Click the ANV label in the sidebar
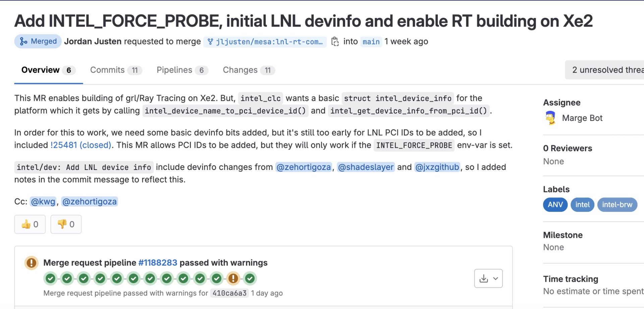Image resolution: width=644 pixels, height=309 pixels. (555, 205)
